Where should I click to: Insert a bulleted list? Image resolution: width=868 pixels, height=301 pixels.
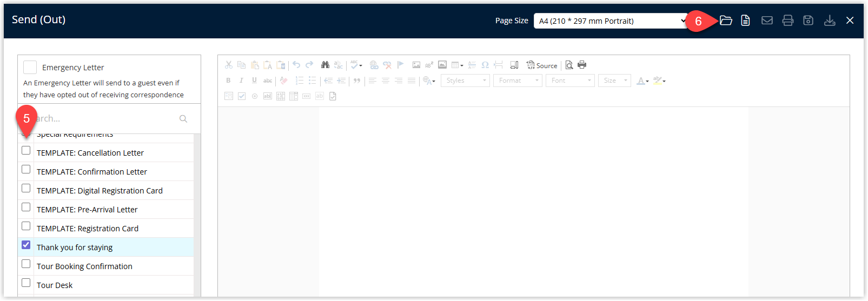tap(312, 81)
